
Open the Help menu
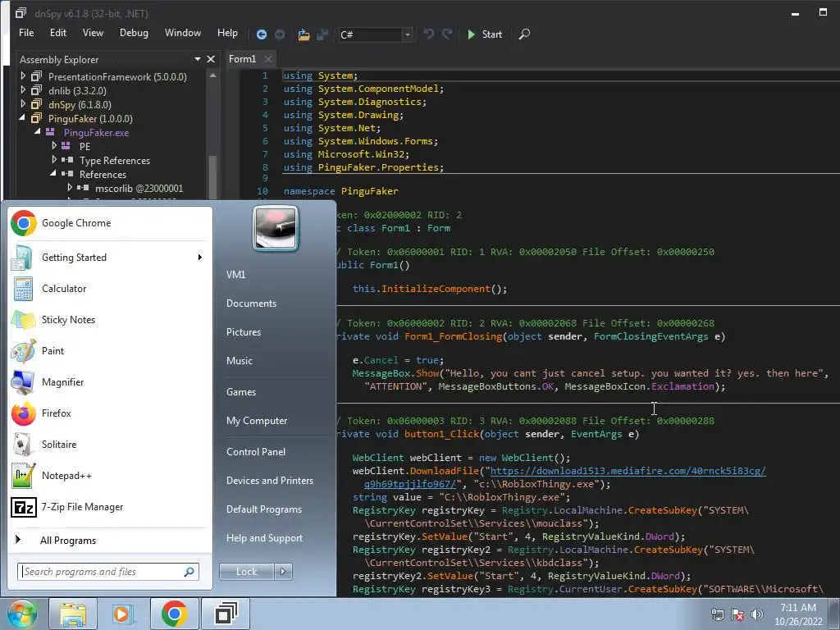pos(227,33)
